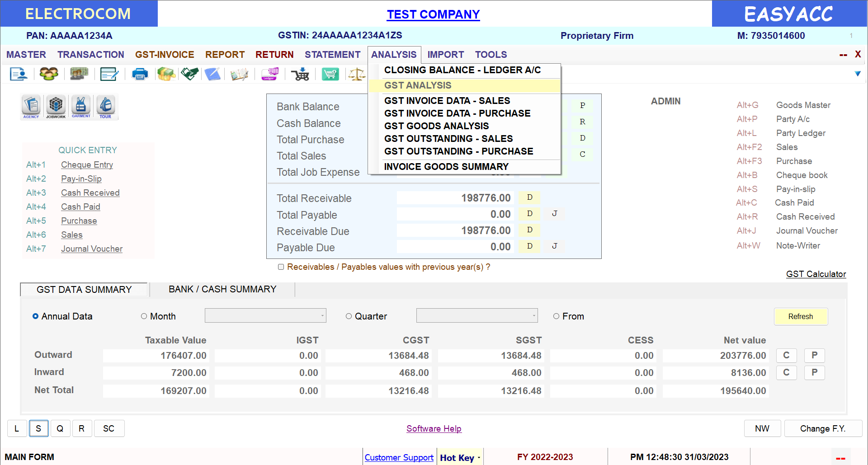Open the Month selection dropdown

(x=265, y=315)
